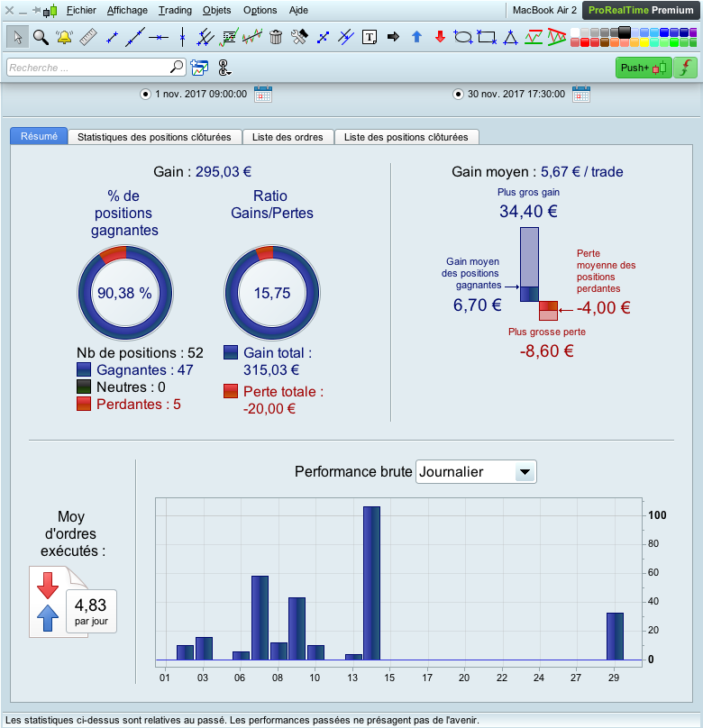The image size is (703, 728).
Task: Click the bar for day 29
Action: click(616, 636)
